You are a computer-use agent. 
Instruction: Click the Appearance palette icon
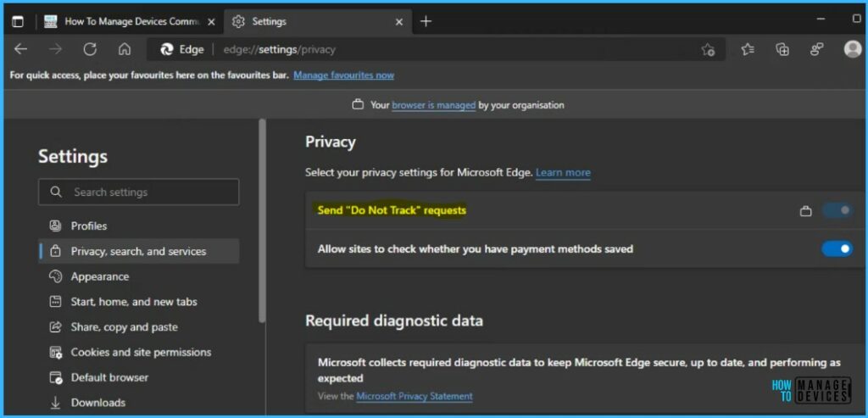click(55, 276)
